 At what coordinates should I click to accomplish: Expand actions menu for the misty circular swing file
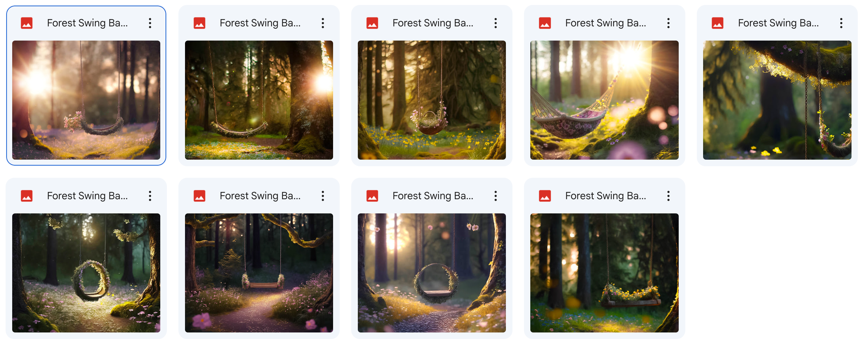click(496, 196)
